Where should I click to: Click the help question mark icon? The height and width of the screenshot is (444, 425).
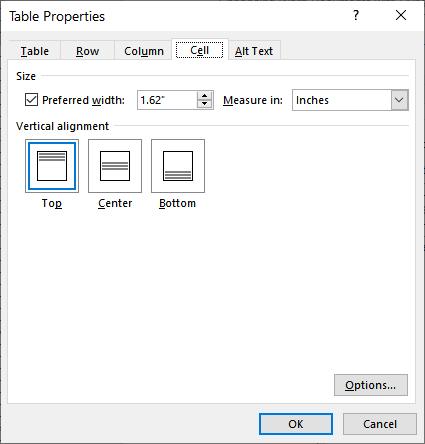coord(356,15)
